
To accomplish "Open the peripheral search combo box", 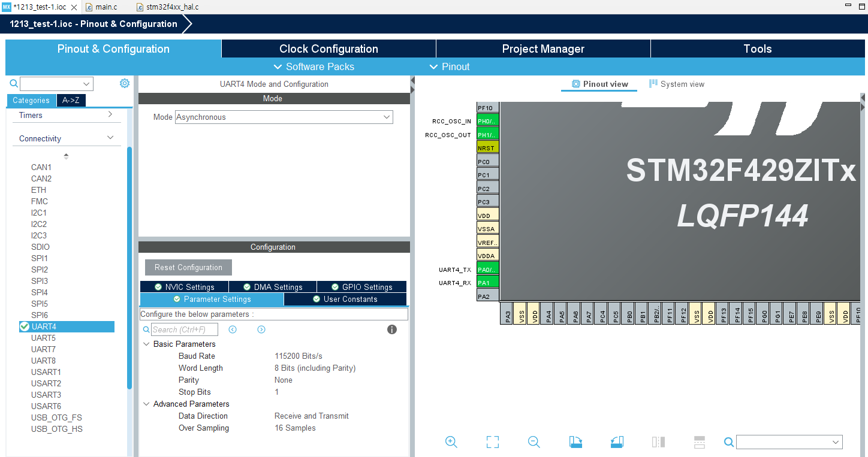I will pyautogui.click(x=56, y=84).
